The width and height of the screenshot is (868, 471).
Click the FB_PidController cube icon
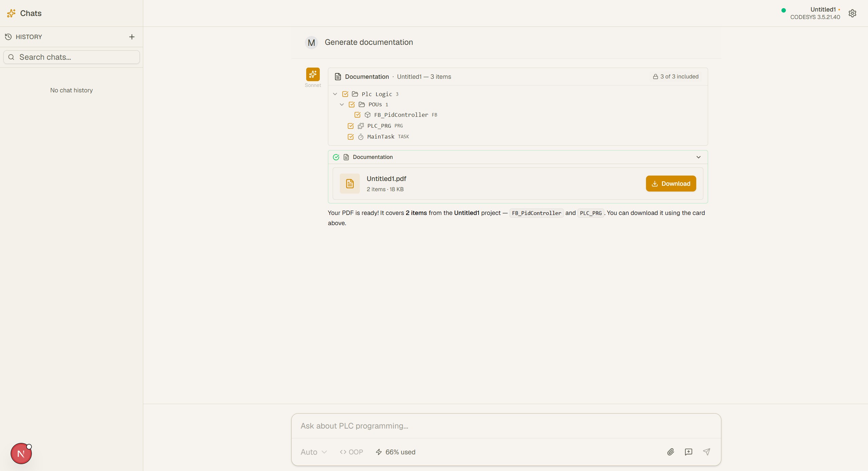pos(368,115)
